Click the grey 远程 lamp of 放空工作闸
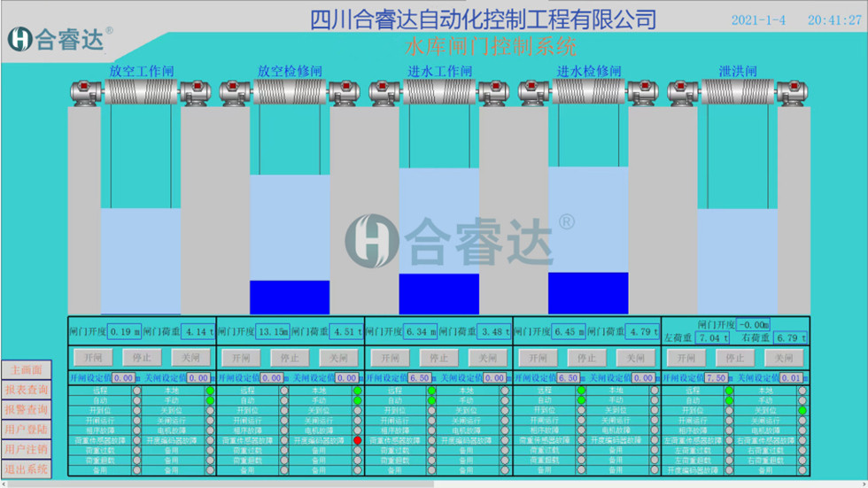The image size is (868, 488). [x=136, y=391]
